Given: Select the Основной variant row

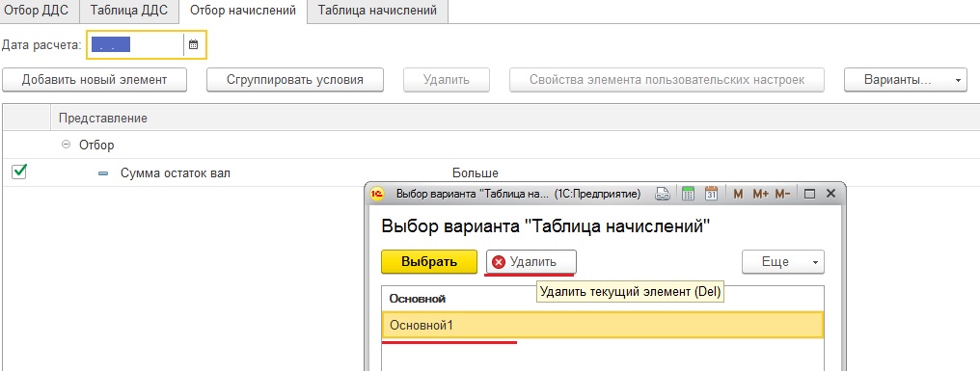Looking at the screenshot, I should click(603, 299).
